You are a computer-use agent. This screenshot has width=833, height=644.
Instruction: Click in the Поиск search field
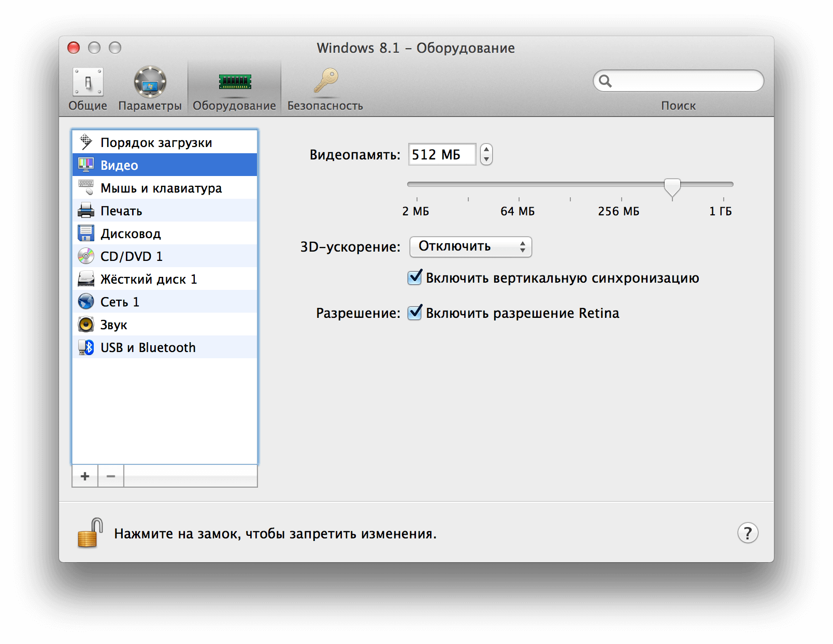678,81
